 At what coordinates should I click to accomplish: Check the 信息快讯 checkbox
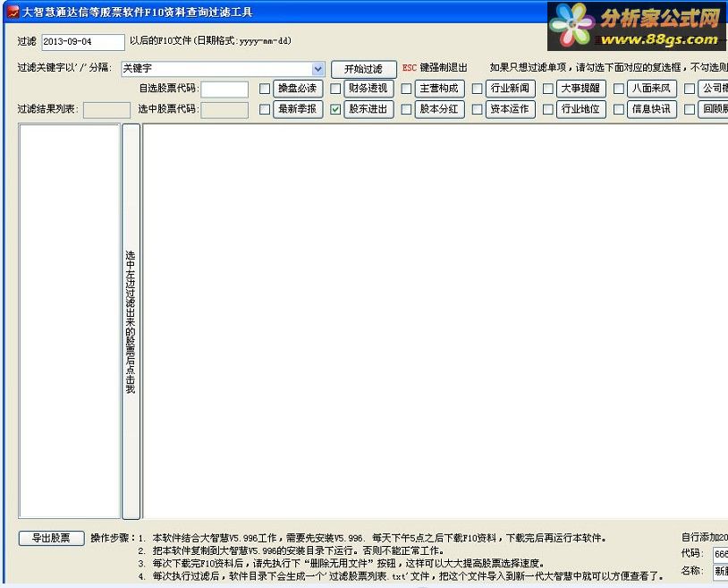[619, 109]
